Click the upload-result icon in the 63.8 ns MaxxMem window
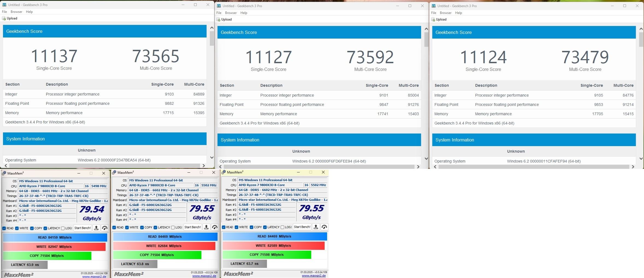This screenshot has width=644, height=278. [x=207, y=227]
